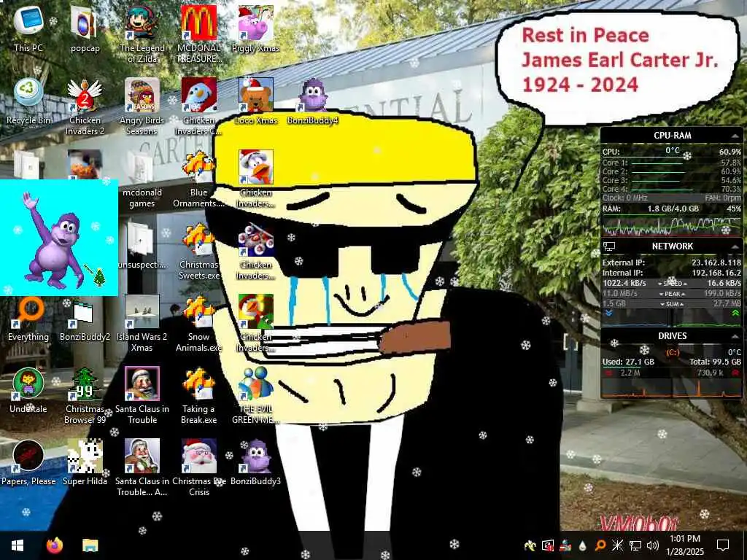The height and width of the screenshot is (560, 747).
Task: Launch Christmas Eve Crisis shortcut
Action: point(199,469)
